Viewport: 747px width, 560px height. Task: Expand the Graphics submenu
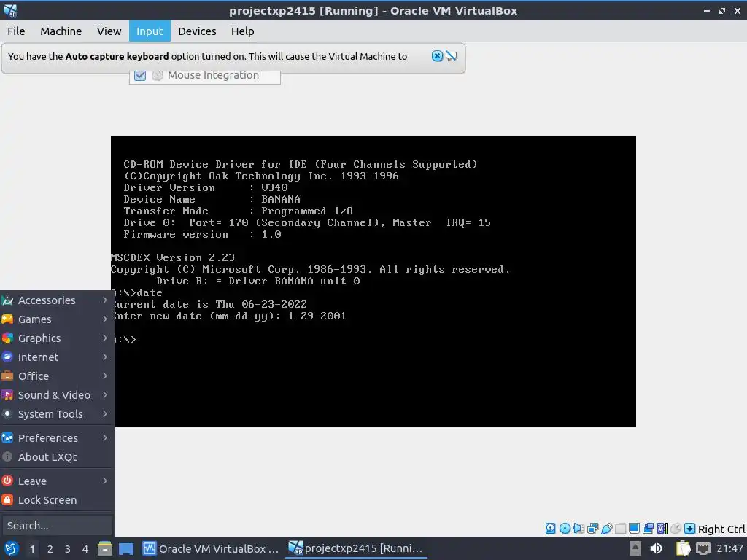(x=56, y=338)
